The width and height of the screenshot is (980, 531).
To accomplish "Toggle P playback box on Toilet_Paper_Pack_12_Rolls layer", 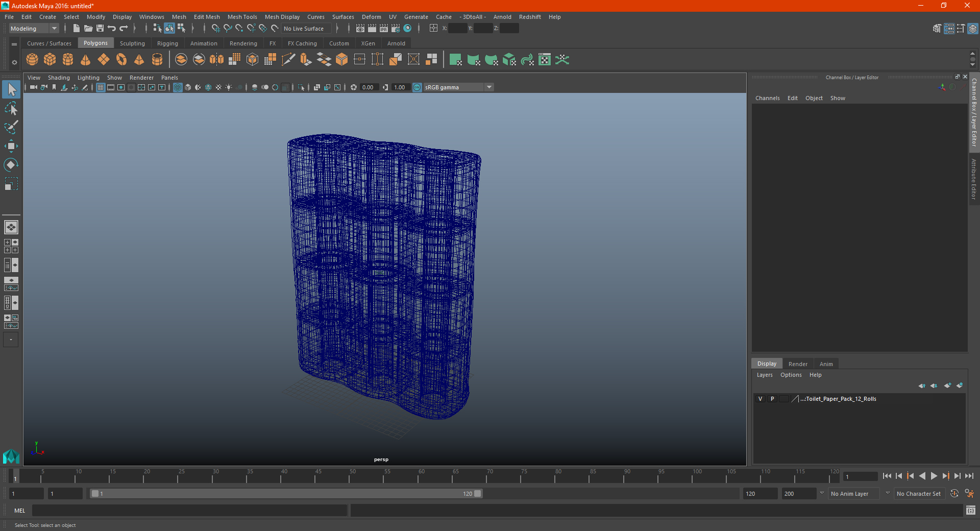I will coord(772,399).
